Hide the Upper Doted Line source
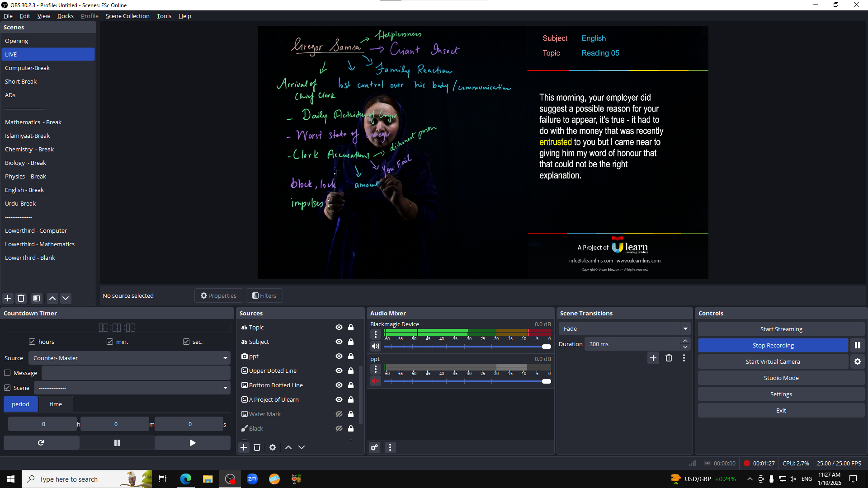This screenshot has width=868, height=488. [x=339, y=371]
